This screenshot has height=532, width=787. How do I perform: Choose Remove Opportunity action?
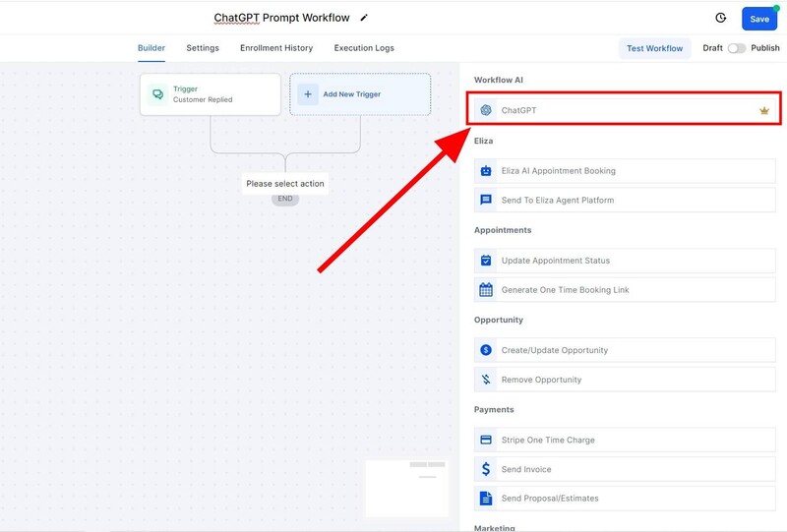[x=625, y=380]
